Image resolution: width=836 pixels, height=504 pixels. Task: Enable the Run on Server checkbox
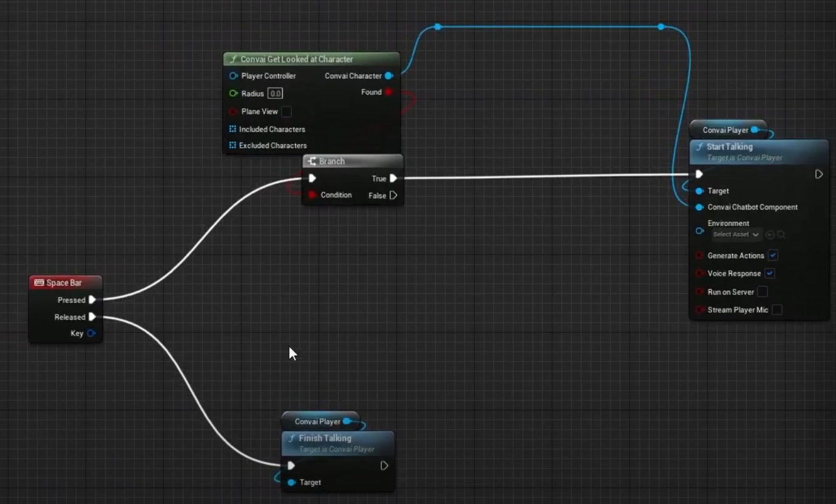[763, 292]
